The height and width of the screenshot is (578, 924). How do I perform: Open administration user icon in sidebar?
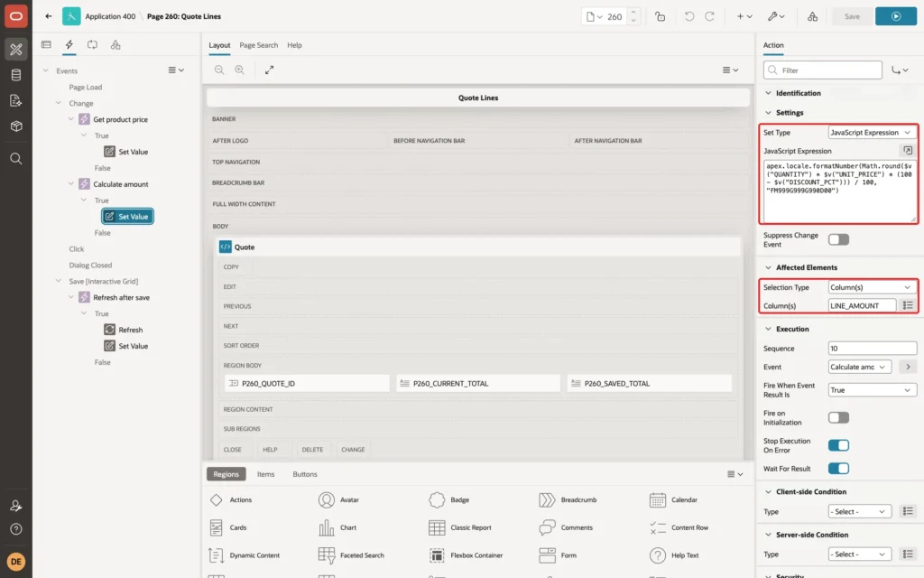(x=16, y=506)
